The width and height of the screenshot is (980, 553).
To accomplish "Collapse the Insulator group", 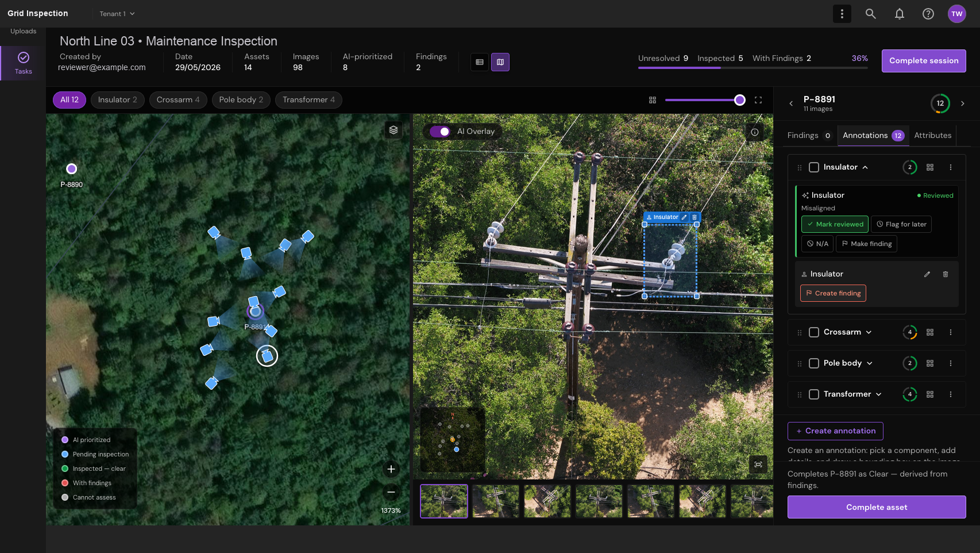I will 865,167.
